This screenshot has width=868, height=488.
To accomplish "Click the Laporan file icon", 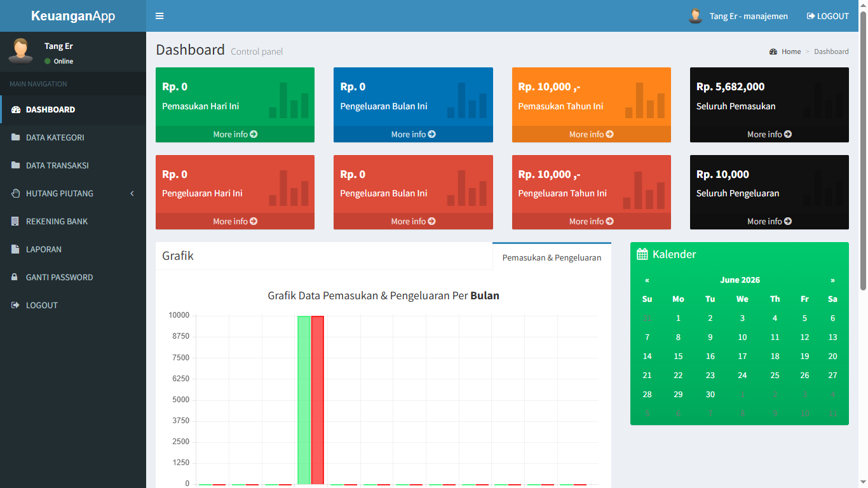I will (x=15, y=249).
